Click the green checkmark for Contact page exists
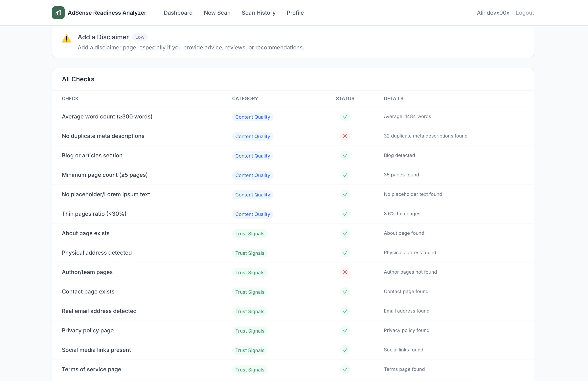 (345, 292)
